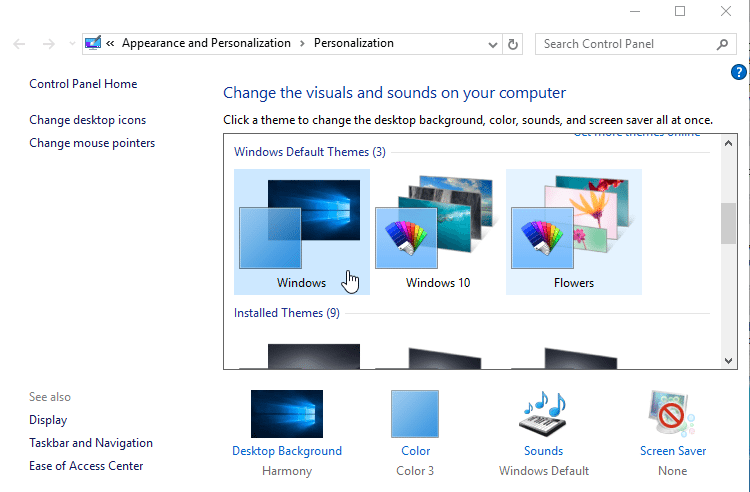
Task: Click the Personalization breadcrumb
Action: [x=353, y=43]
